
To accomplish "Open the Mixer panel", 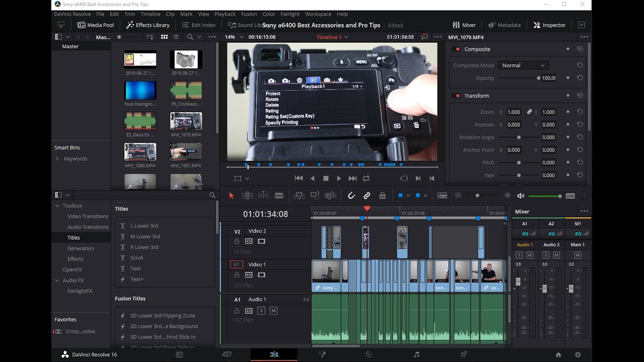I will (464, 25).
